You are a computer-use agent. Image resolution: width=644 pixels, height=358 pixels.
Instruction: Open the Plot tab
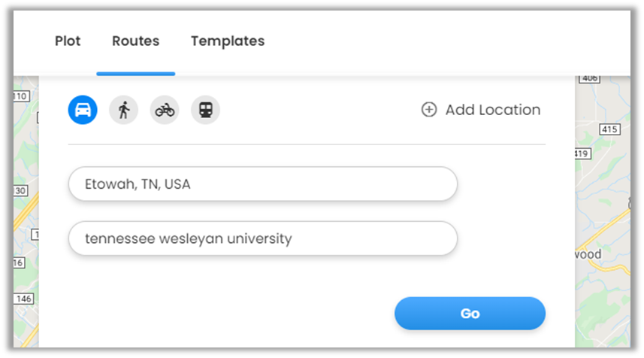68,41
